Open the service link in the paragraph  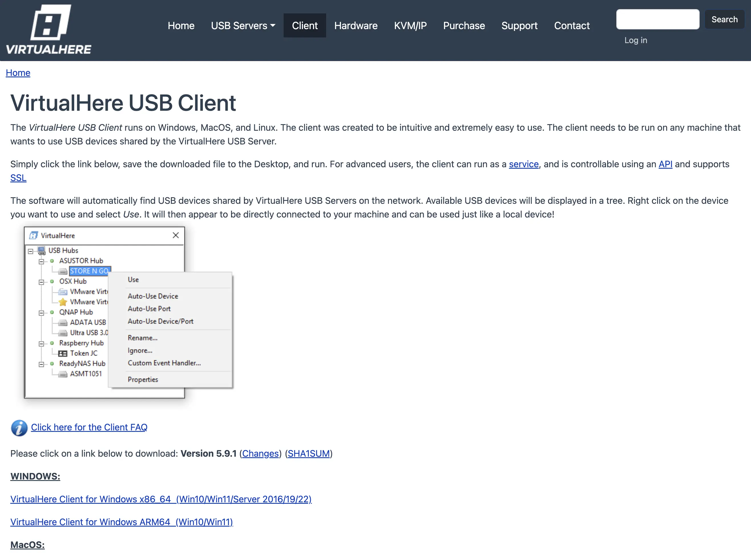coord(524,164)
